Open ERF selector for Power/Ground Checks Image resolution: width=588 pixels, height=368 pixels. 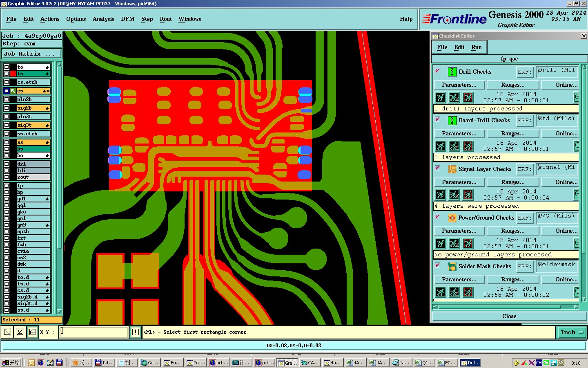coord(525,218)
